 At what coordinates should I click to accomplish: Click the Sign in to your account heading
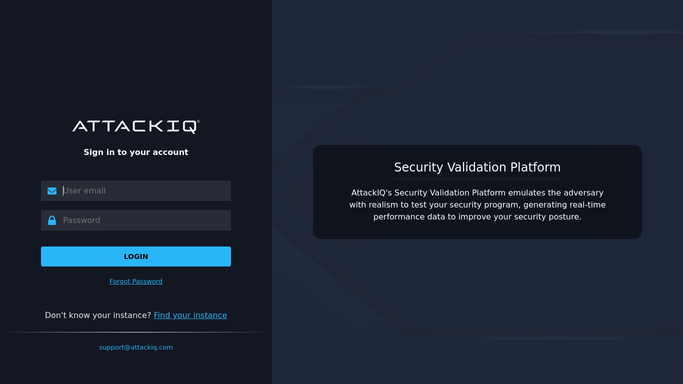(x=136, y=152)
